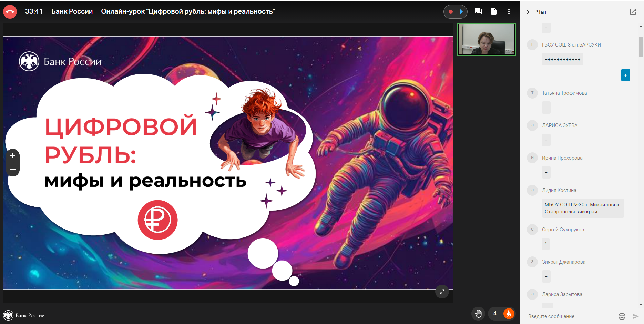Click the Банк России name in the header
Viewport: 644px width, 324px height.
click(72, 11)
